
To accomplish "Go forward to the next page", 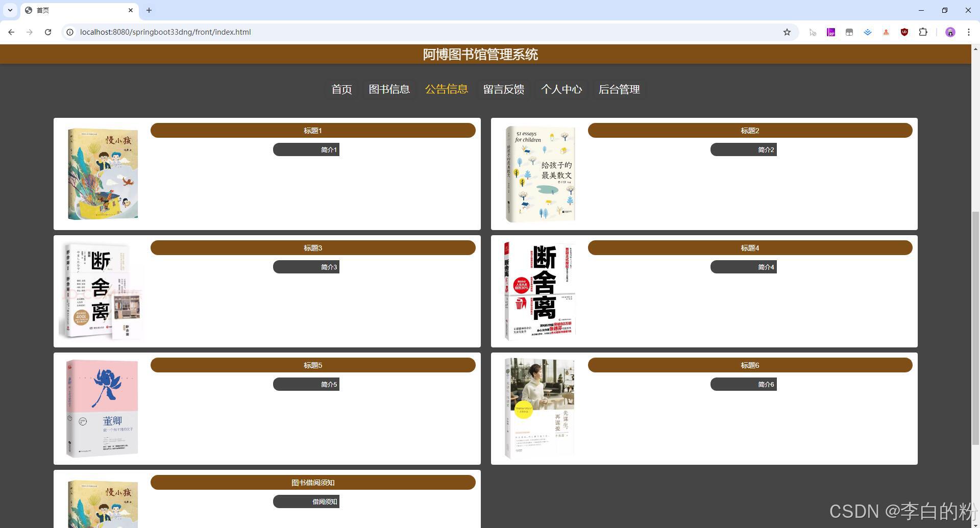I will (30, 32).
